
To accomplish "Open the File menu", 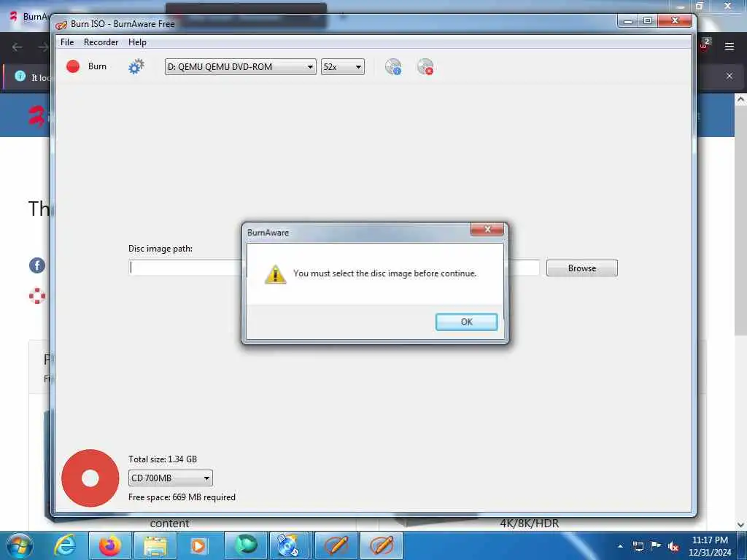I will point(67,42).
